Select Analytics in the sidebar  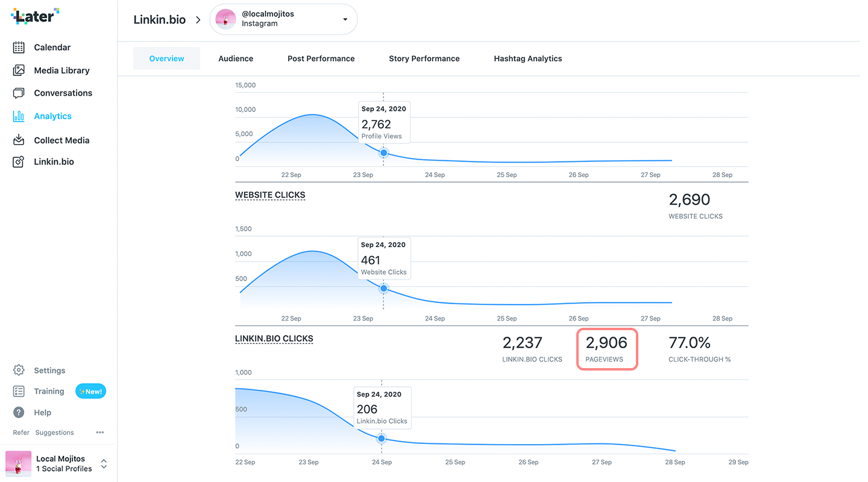point(53,116)
